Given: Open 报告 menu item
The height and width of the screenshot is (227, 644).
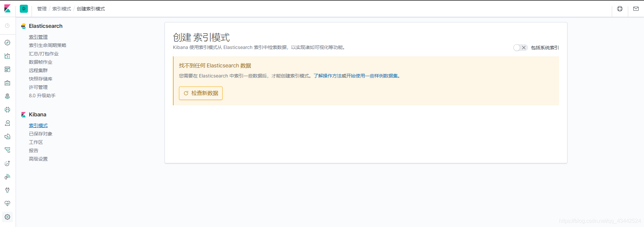Looking at the screenshot, I should [x=34, y=151].
